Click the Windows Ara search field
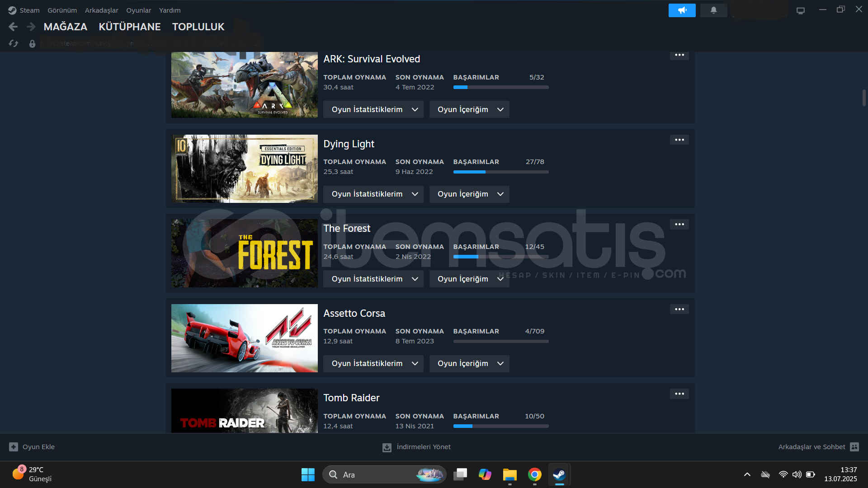This screenshot has width=868, height=488. [x=384, y=474]
